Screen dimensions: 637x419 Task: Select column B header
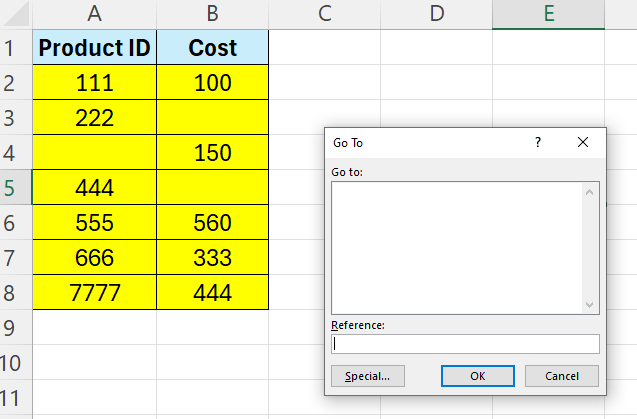pyautogui.click(x=213, y=14)
